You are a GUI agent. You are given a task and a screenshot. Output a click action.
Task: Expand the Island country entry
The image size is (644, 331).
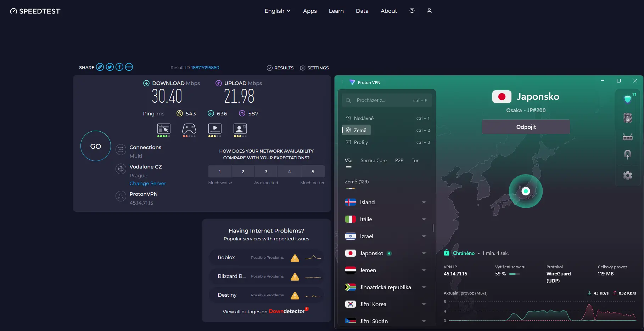pos(424,202)
